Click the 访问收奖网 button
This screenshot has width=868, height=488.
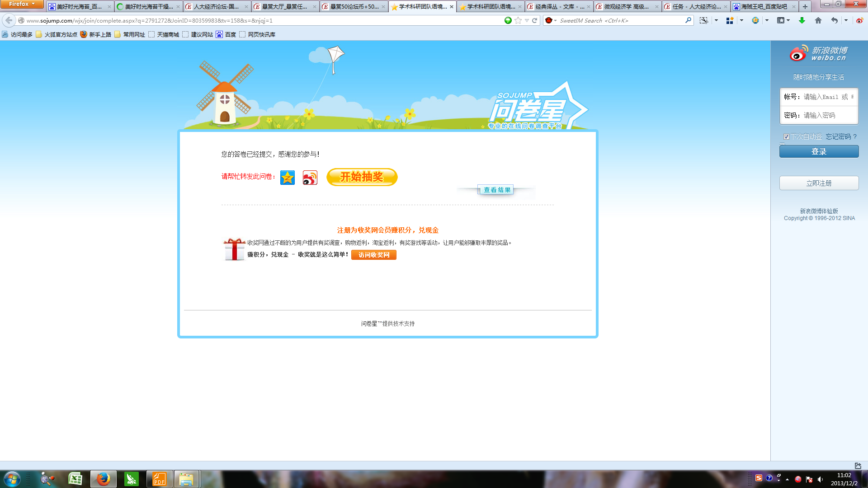(373, 255)
